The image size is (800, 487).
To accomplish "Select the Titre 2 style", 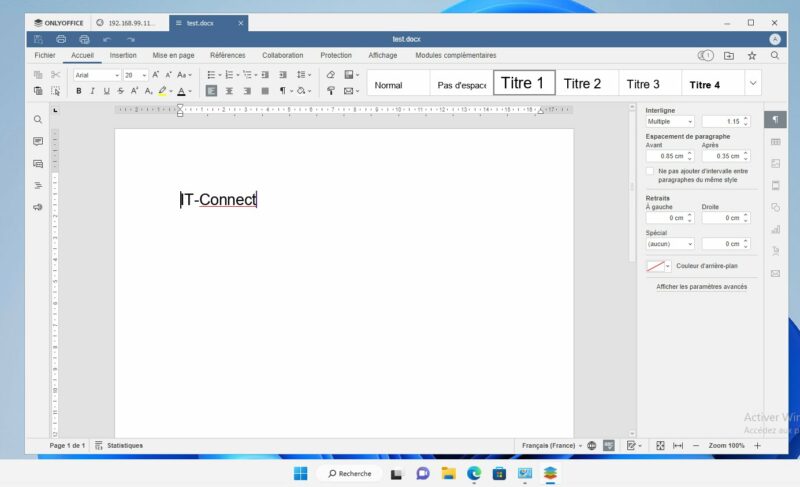I will click(x=587, y=83).
